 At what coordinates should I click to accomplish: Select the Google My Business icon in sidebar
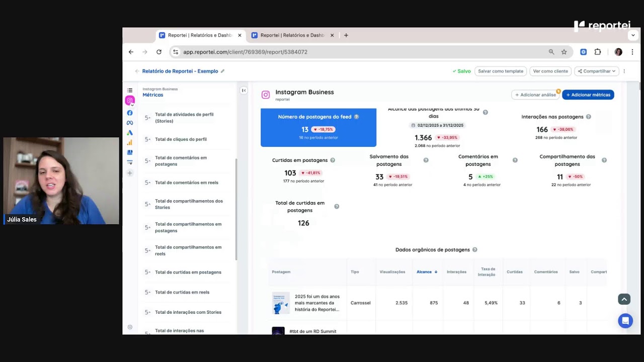point(130,152)
